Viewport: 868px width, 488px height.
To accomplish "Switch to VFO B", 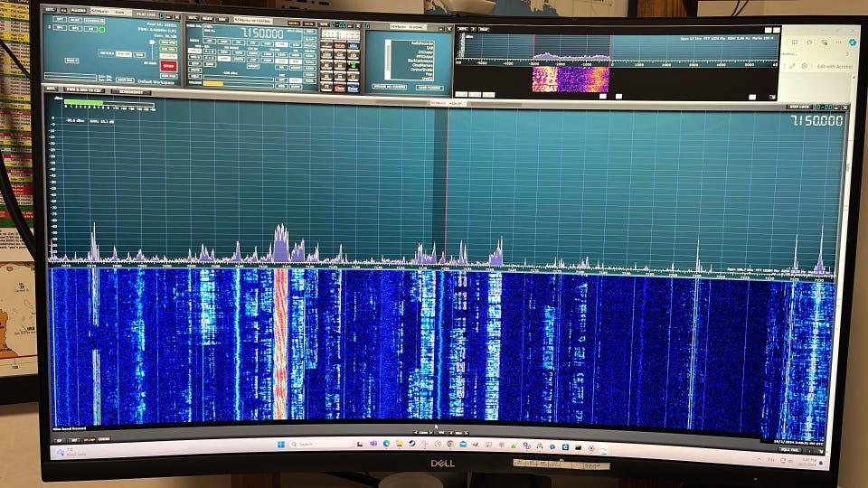I will click(195, 58).
